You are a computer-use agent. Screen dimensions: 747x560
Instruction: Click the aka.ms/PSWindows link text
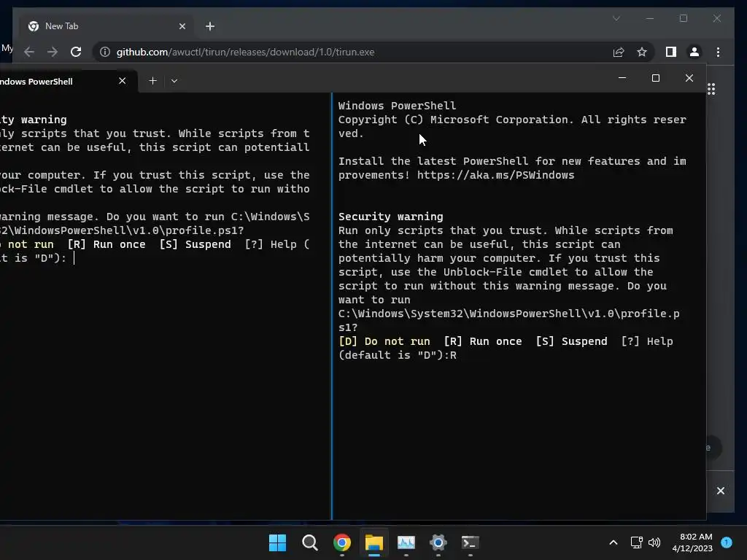point(495,175)
